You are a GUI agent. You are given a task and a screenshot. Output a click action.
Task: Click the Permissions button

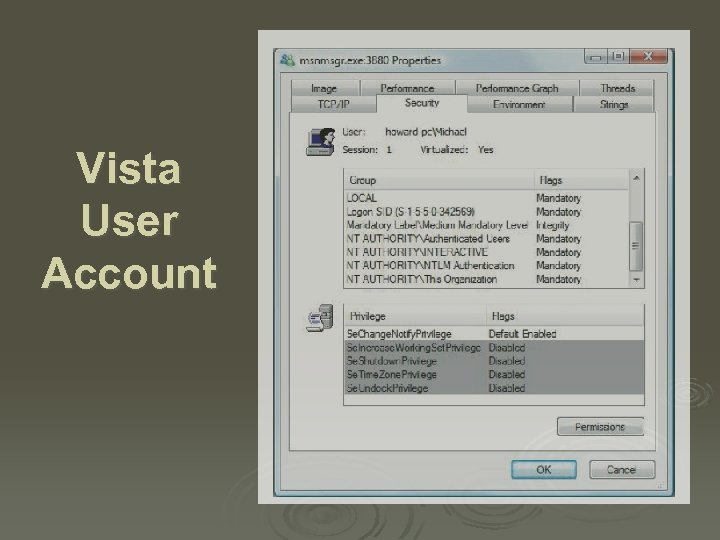pyautogui.click(x=600, y=427)
